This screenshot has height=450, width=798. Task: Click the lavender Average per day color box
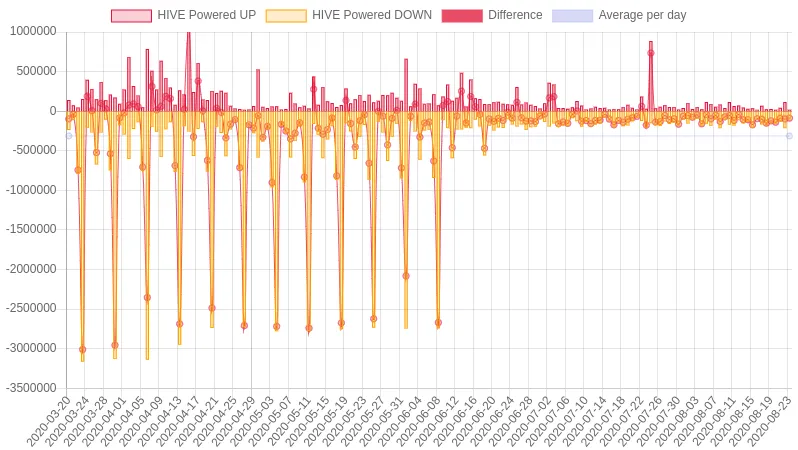[573, 16]
